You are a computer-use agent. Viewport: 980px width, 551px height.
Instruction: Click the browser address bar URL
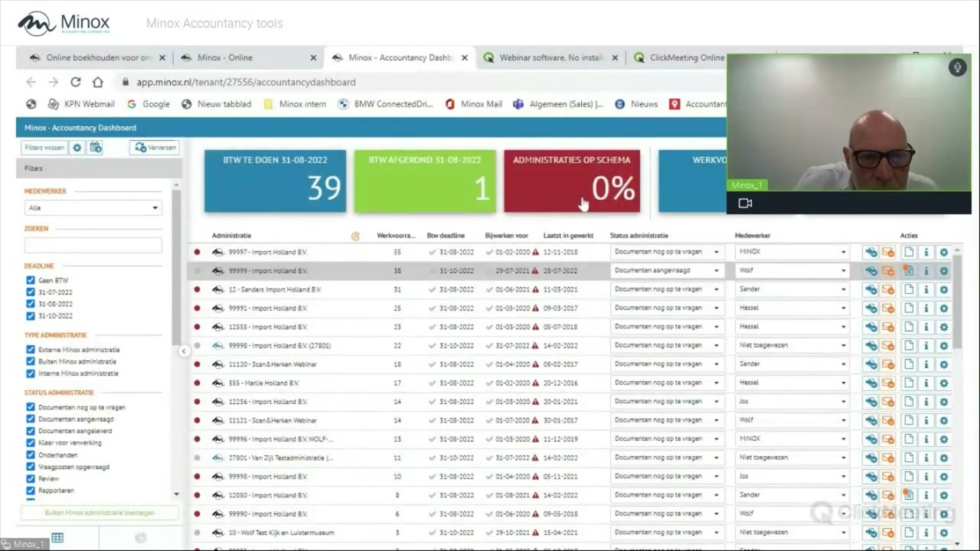tap(246, 82)
